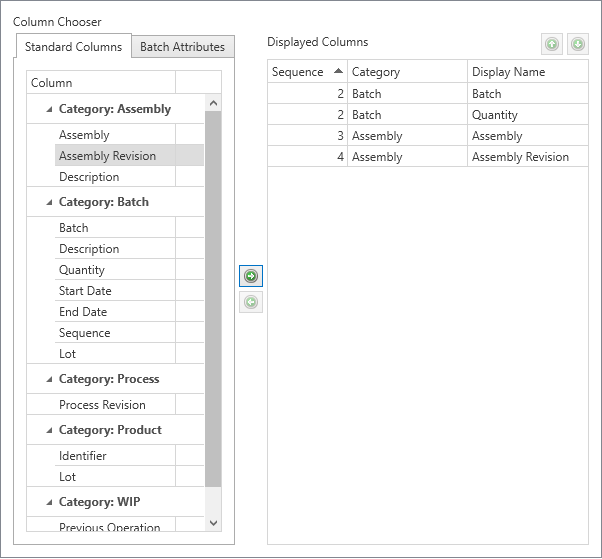Click the scroll down arrow of column list
The image size is (602, 559).
(213, 522)
